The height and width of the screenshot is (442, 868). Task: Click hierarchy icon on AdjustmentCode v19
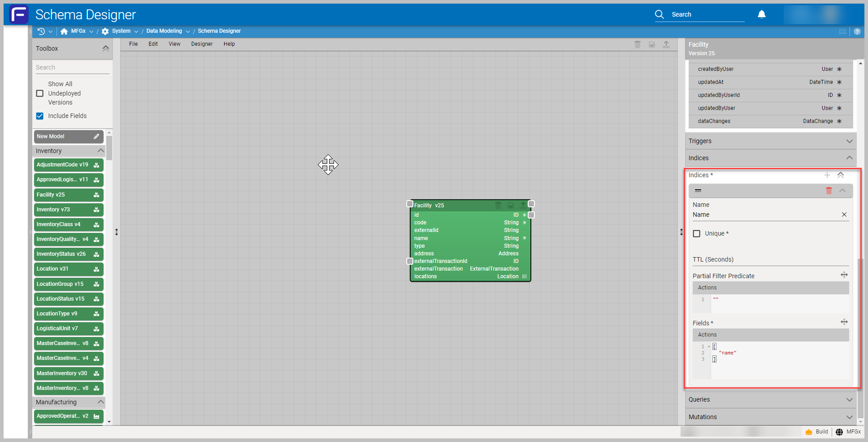click(96, 165)
